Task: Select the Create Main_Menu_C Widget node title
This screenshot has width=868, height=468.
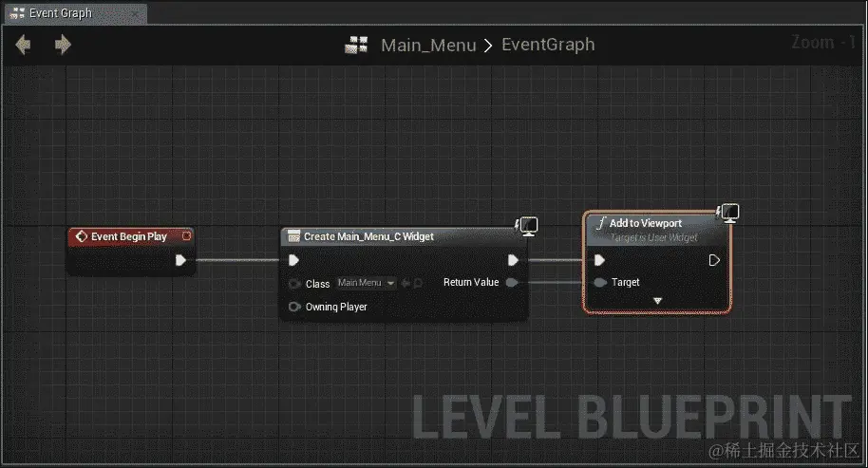Action: click(x=368, y=236)
